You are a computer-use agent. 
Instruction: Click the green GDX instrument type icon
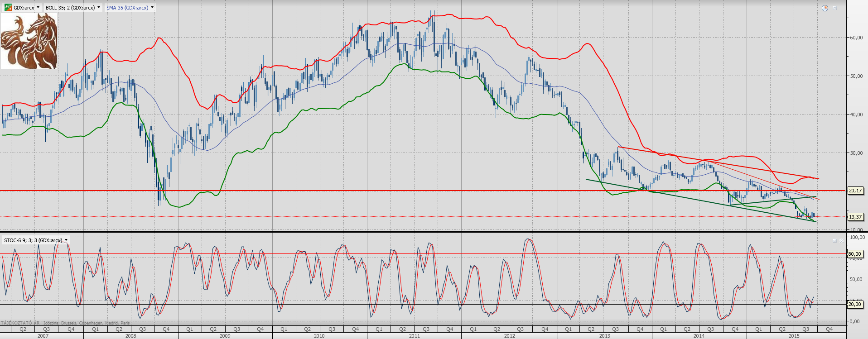[x=8, y=7]
